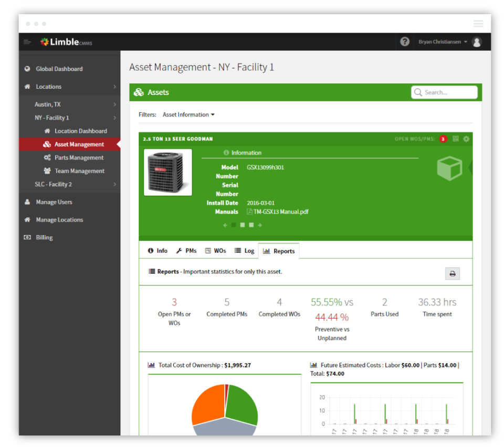This screenshot has width=504, height=447.
Task: Click the Assets search field
Action: pyautogui.click(x=444, y=92)
